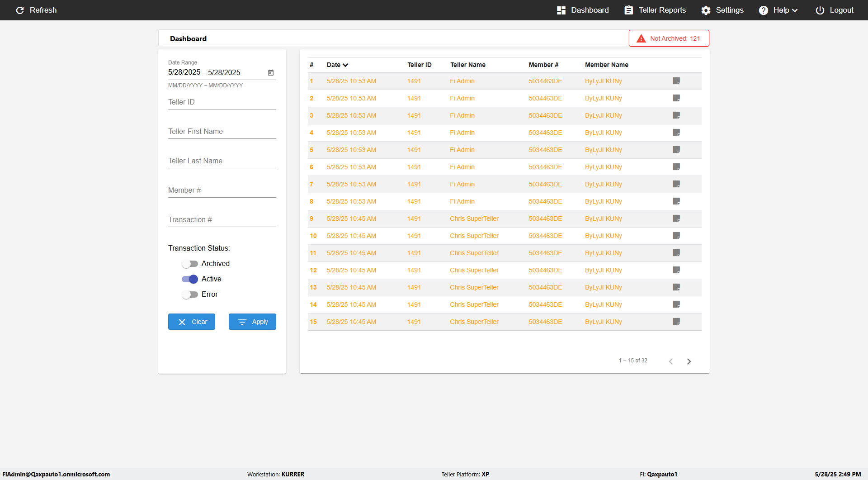The width and height of the screenshot is (868, 480).
Task: Open Teller Reports
Action: [x=655, y=10]
